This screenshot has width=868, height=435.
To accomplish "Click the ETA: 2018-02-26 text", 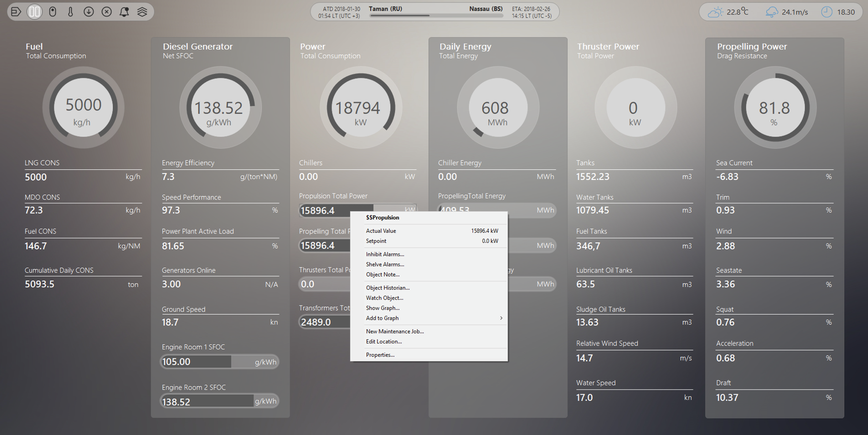I will 531,9.
